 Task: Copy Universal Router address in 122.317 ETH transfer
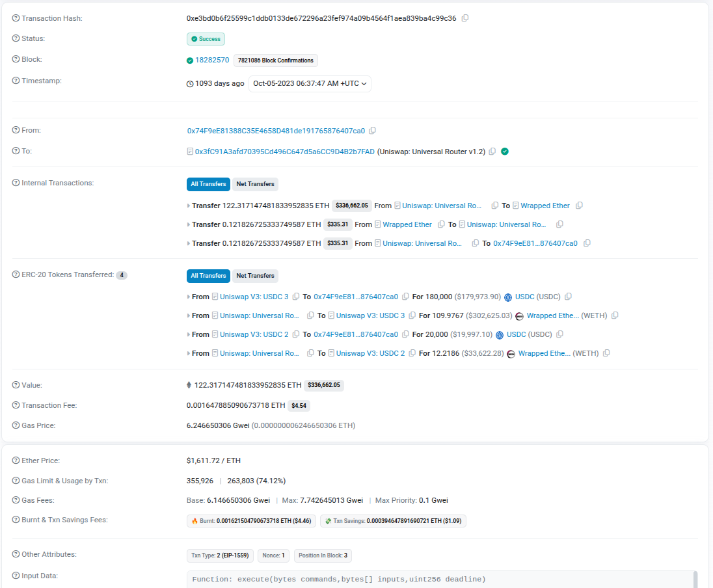click(x=494, y=206)
